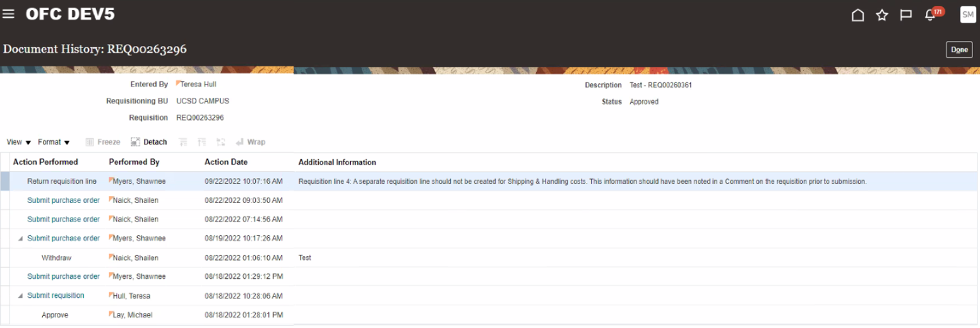Click the collapse tree icon in toolbar
The width and height of the screenshot is (980, 328).
(x=202, y=142)
